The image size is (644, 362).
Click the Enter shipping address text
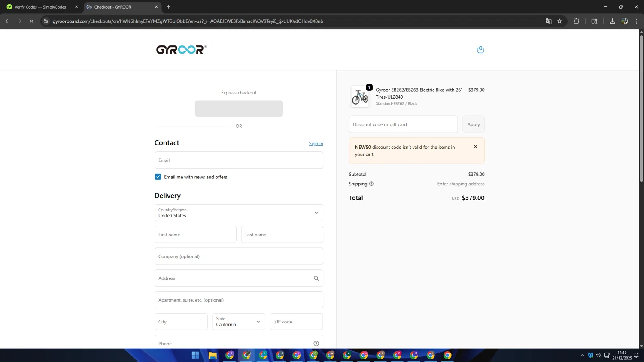pyautogui.click(x=461, y=184)
